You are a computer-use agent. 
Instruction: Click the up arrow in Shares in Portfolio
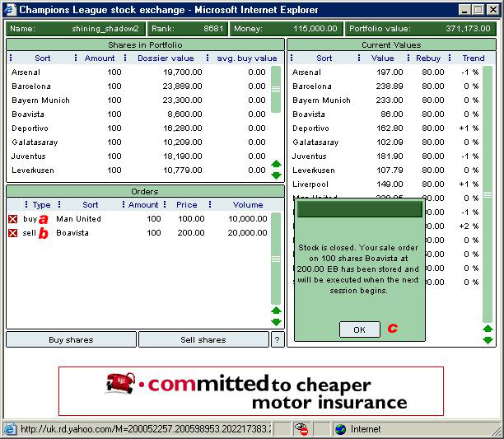[x=276, y=164]
